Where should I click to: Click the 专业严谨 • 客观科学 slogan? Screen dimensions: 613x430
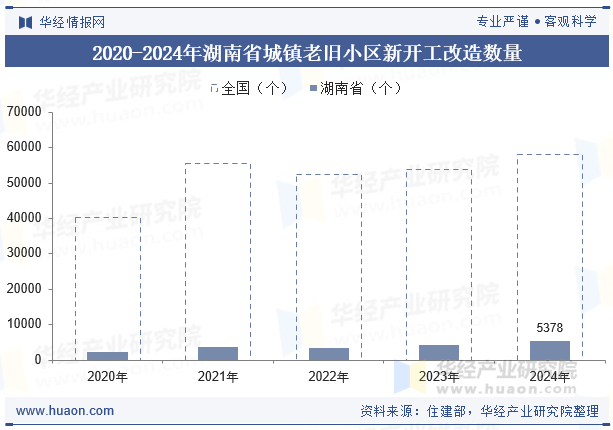pyautogui.click(x=536, y=22)
